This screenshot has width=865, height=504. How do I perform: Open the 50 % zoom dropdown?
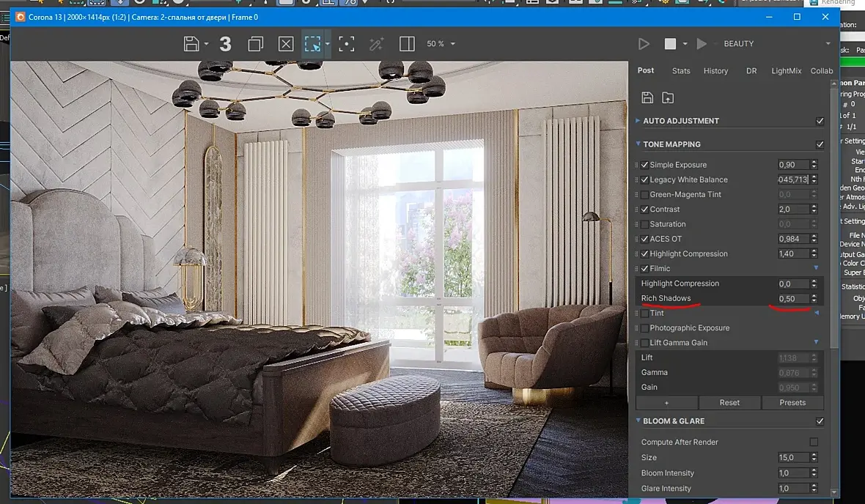point(441,44)
